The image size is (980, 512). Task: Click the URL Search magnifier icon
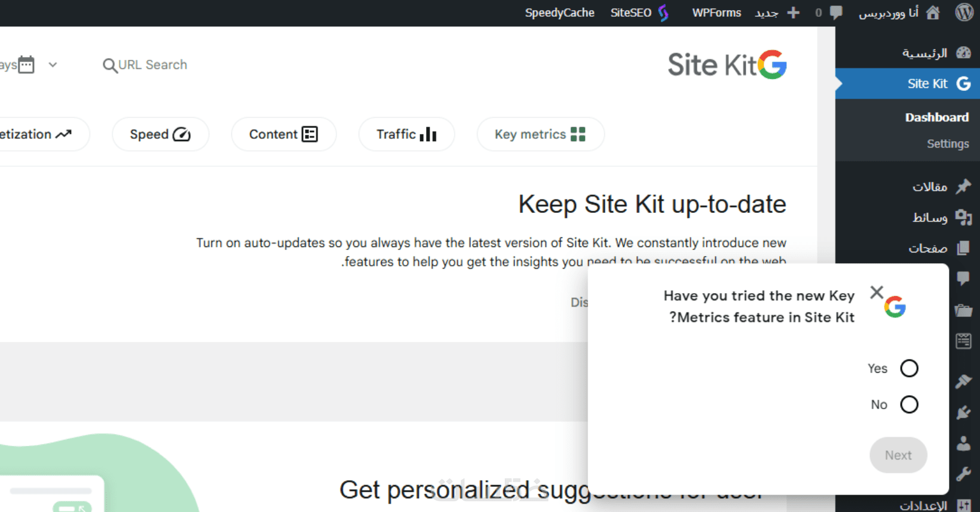[x=109, y=65]
